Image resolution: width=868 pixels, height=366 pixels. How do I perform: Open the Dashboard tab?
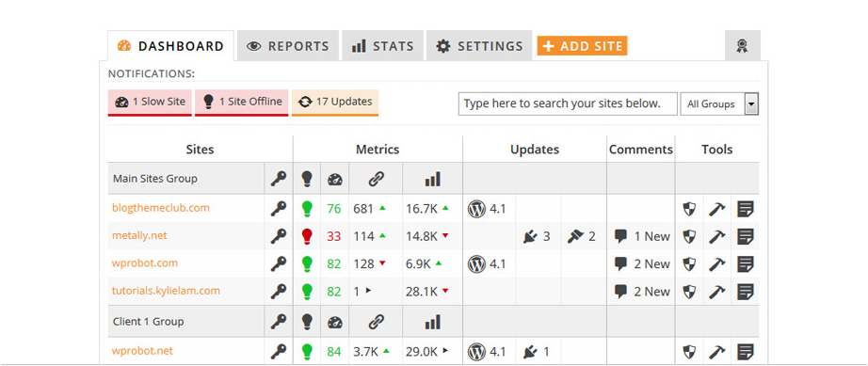pos(170,46)
